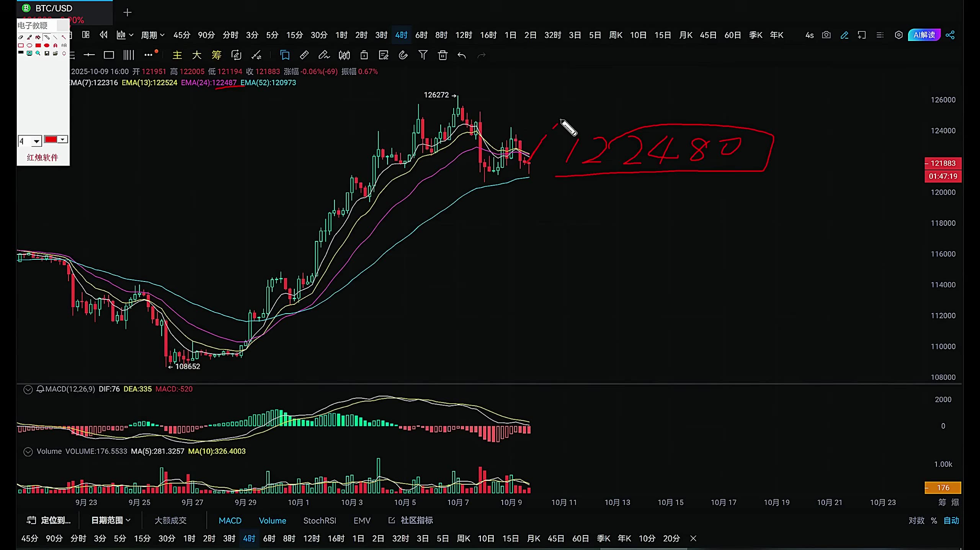Click the share icon

coord(950,35)
